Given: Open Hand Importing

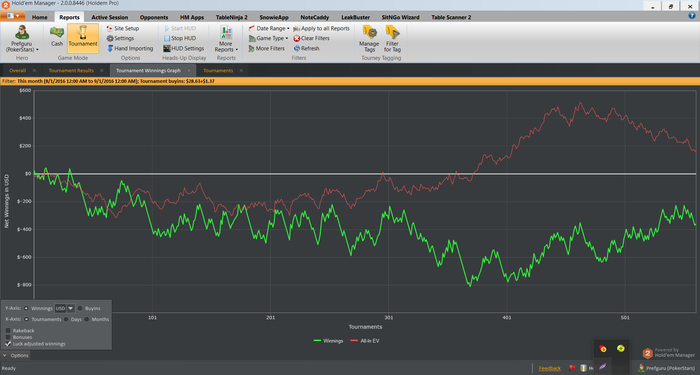Looking at the screenshot, I should point(130,48).
